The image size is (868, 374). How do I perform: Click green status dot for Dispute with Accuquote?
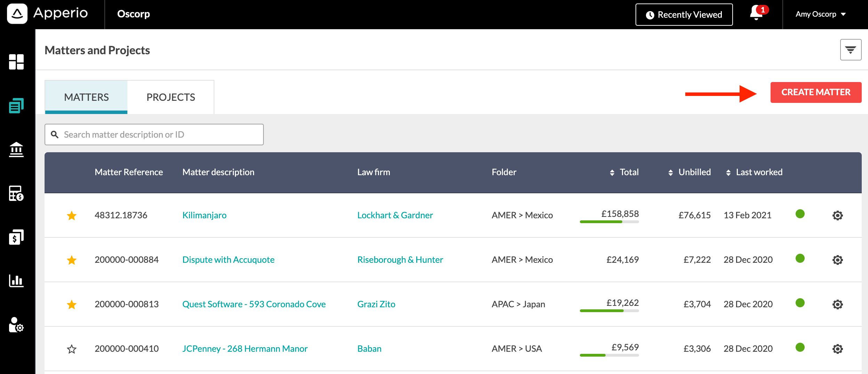[x=800, y=258]
